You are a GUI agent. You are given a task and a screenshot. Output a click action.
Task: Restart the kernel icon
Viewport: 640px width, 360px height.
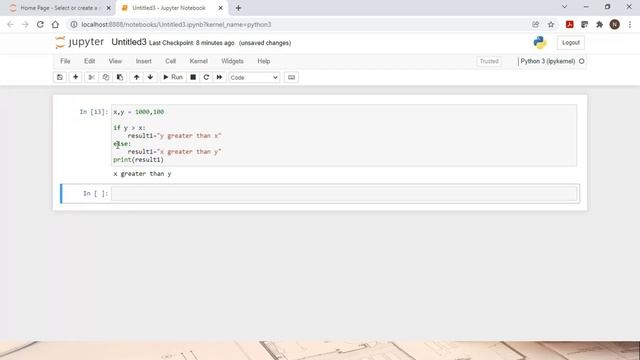pos(206,77)
